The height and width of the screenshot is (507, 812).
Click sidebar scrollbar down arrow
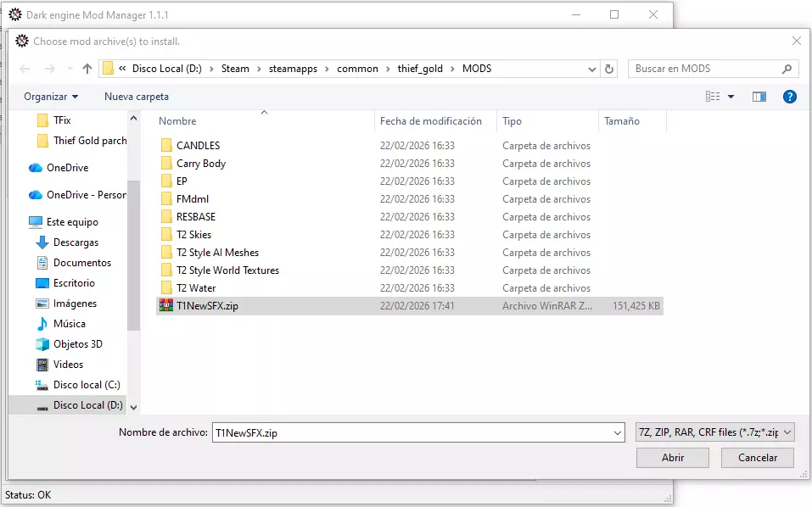pyautogui.click(x=133, y=408)
